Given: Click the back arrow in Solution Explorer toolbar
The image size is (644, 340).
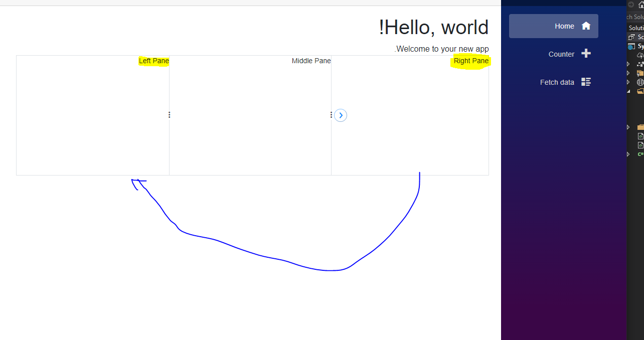Looking at the screenshot, I should tap(631, 5).
